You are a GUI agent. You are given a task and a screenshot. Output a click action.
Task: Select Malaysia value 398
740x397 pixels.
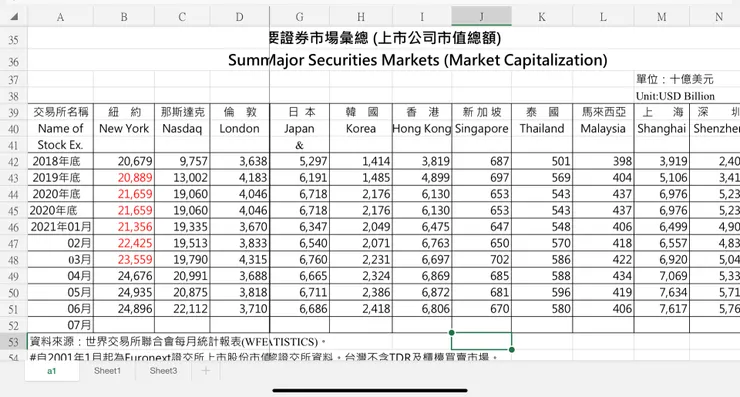click(603, 161)
